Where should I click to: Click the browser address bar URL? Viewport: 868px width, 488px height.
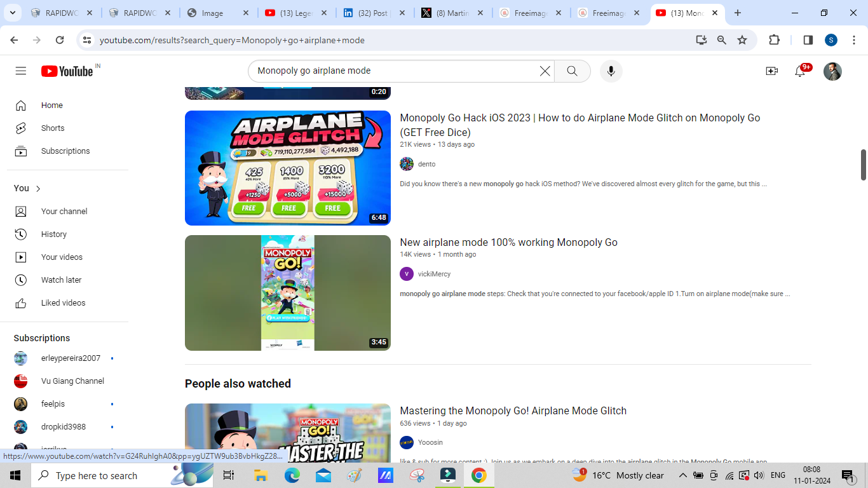[x=232, y=40]
